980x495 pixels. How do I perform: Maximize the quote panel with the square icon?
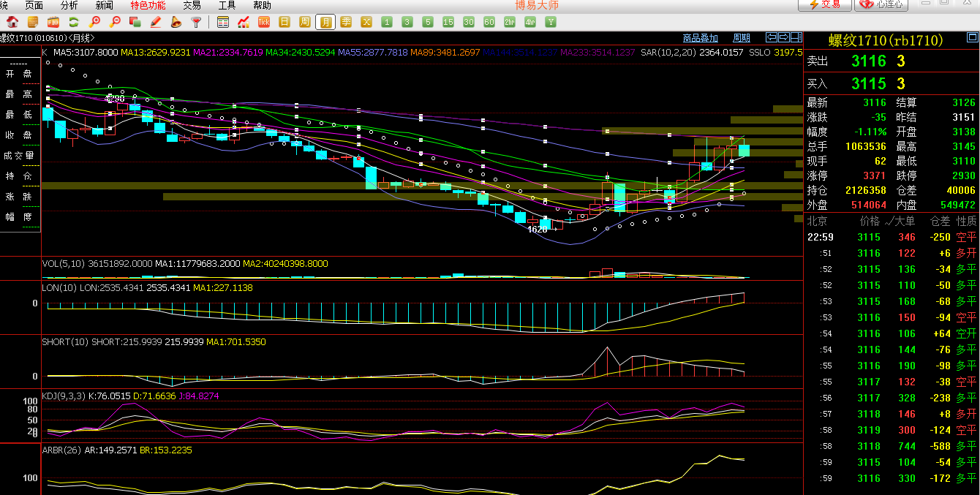point(971,37)
